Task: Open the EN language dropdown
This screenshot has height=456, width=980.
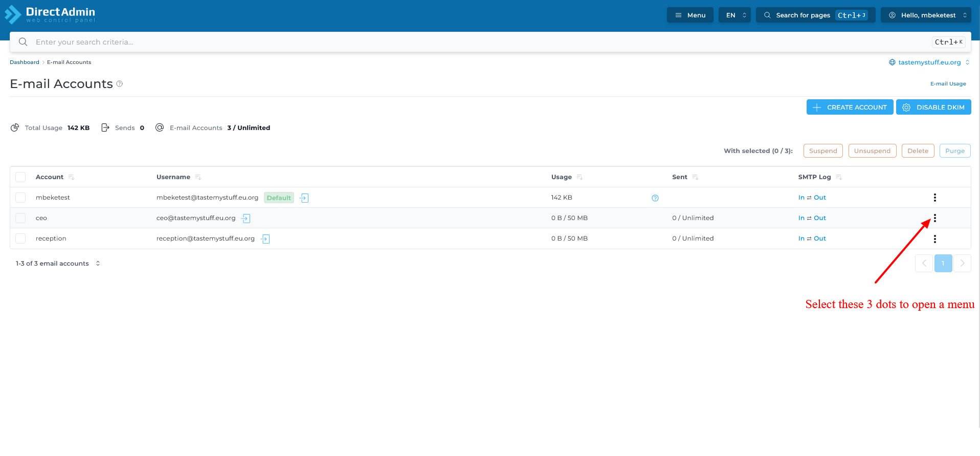Action: 734,15
